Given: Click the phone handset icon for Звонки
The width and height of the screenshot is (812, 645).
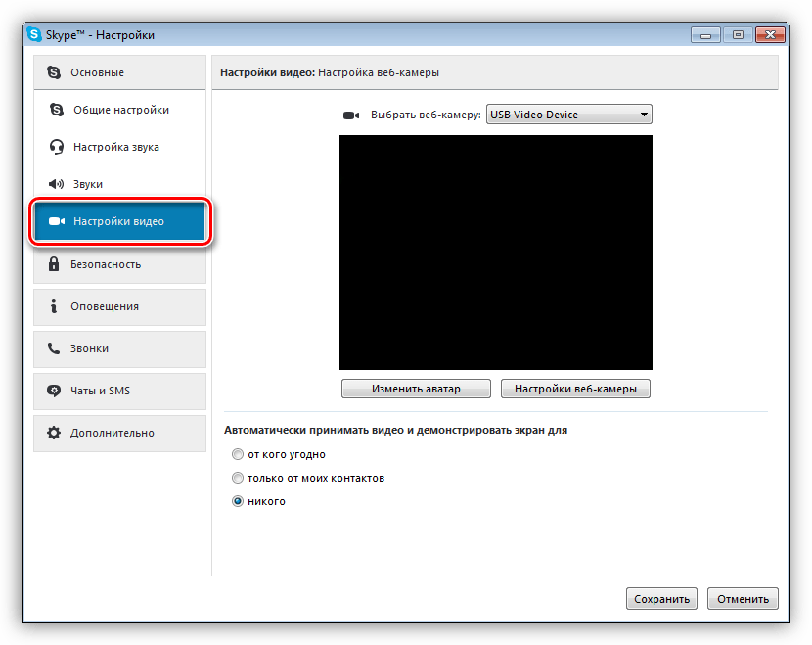Looking at the screenshot, I should coord(53,348).
